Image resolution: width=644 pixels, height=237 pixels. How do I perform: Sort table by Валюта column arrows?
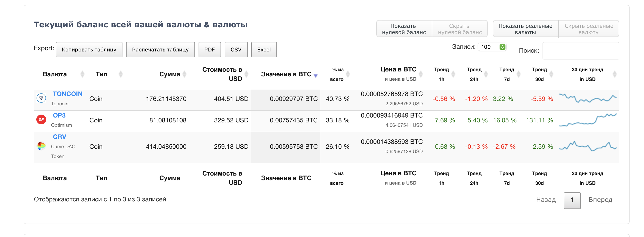[82, 74]
